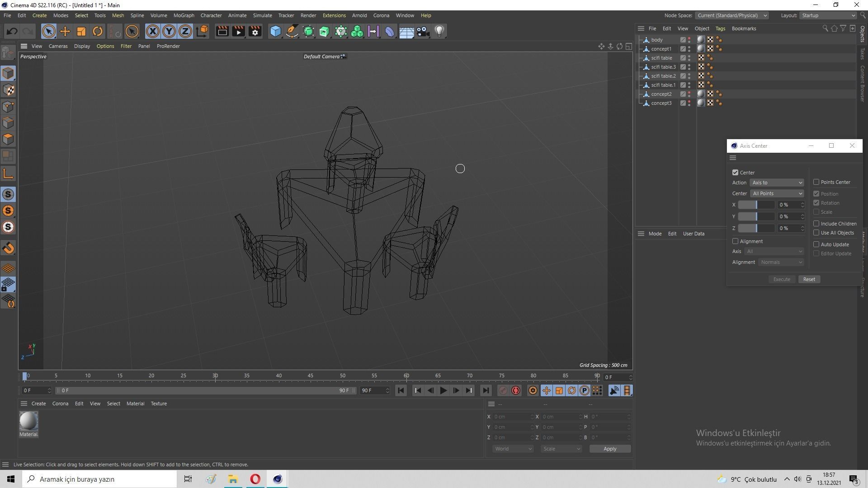Enable the Points Center checkbox
Viewport: 868px width, 488px height.
coord(816,182)
